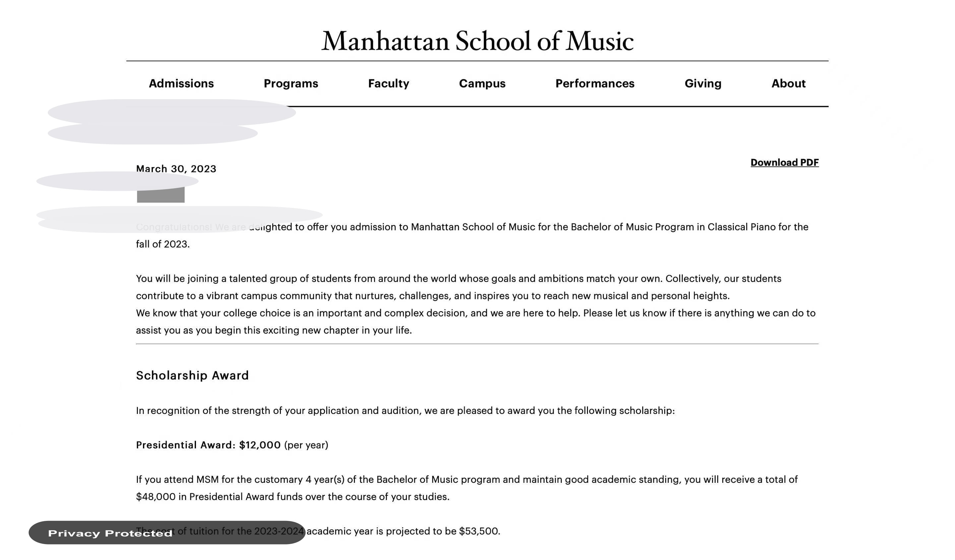
Task: Click the March 30, 2023 date
Action: (176, 169)
